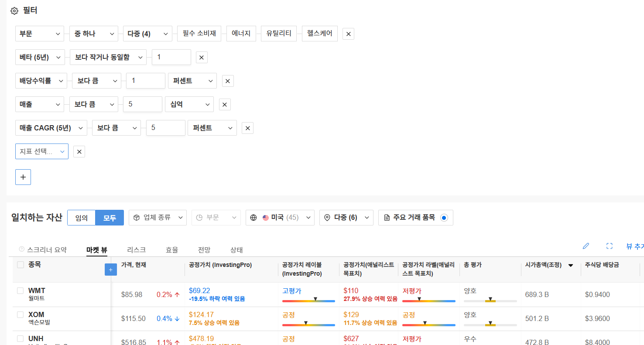Click the 가격, 현재 column header

click(134, 265)
